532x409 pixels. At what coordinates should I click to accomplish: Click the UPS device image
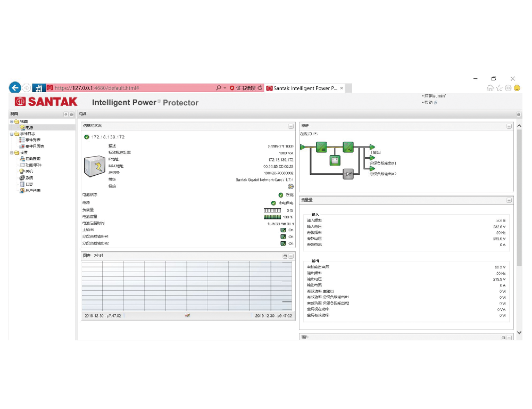[x=96, y=166]
